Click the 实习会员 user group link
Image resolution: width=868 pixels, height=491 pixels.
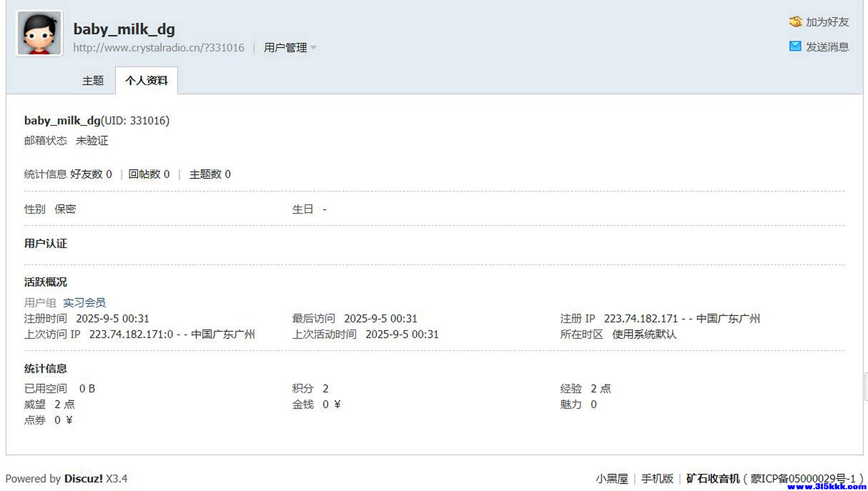coord(84,303)
